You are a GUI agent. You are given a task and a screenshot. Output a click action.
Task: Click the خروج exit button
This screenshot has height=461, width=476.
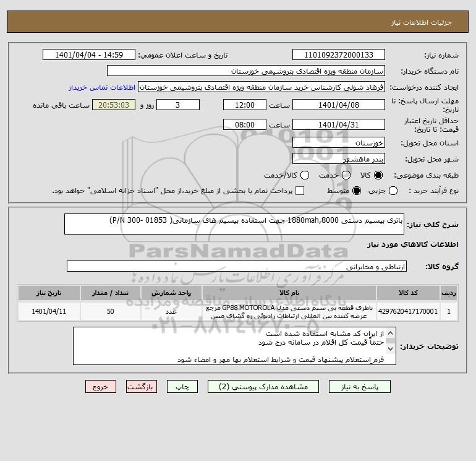pyautogui.click(x=101, y=387)
